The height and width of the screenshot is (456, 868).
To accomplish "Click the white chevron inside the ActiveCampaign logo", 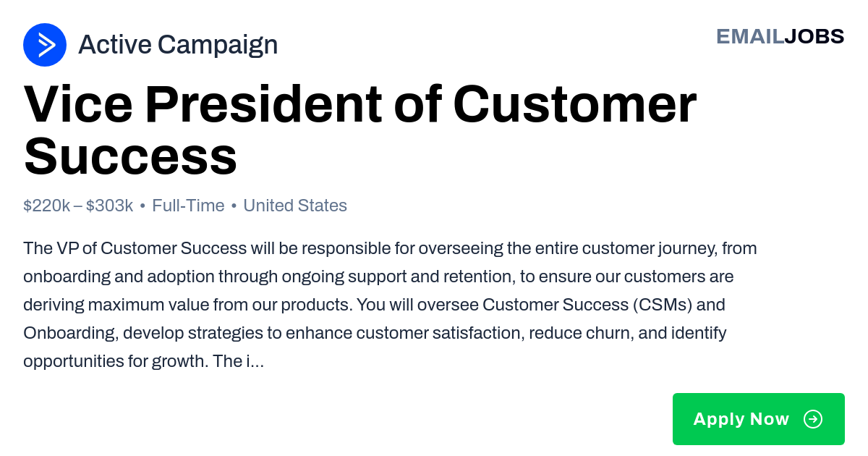I will click(x=46, y=45).
